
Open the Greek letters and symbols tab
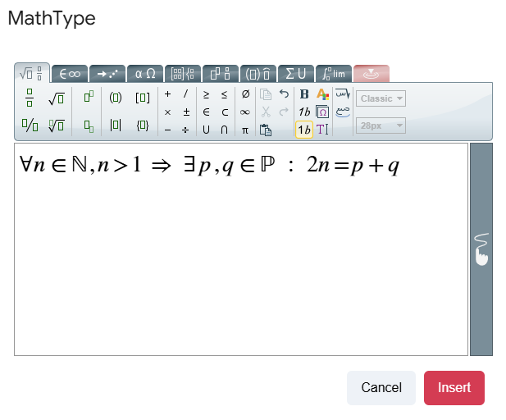[x=144, y=73]
